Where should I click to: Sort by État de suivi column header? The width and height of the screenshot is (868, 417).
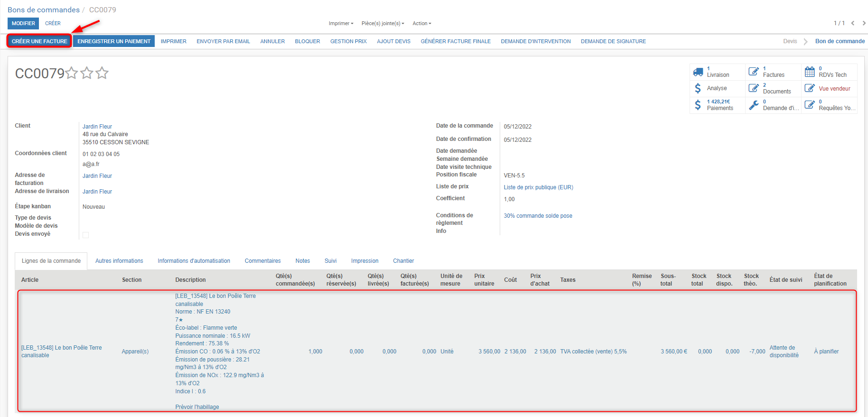coord(786,280)
